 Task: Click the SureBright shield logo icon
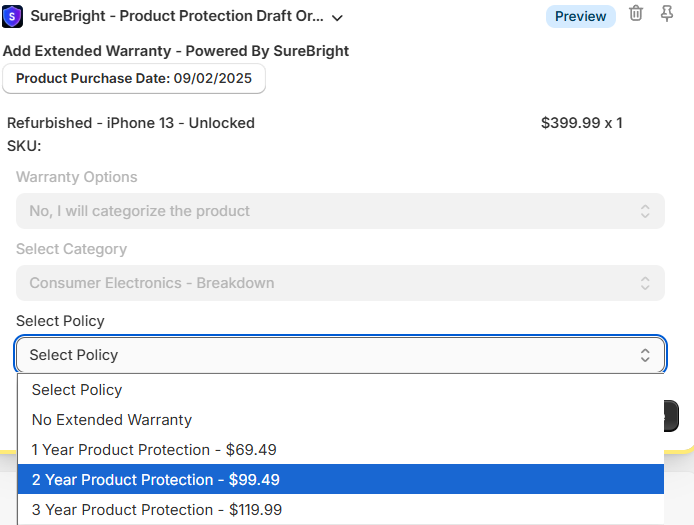point(13,16)
